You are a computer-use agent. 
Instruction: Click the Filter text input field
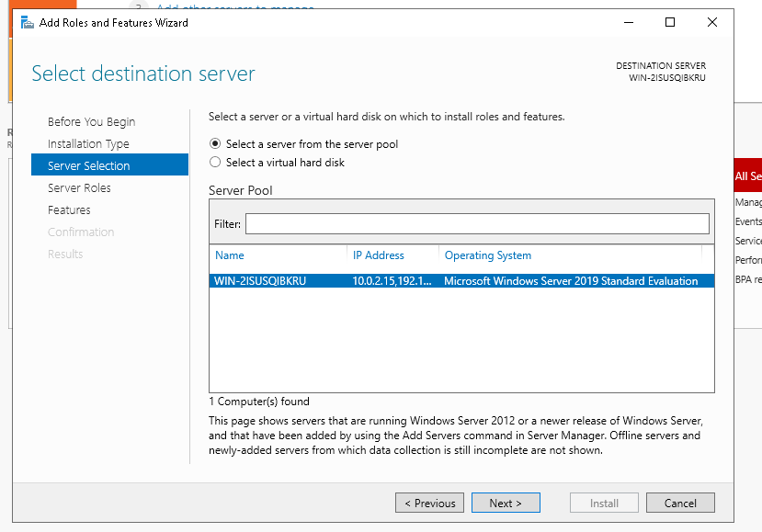(x=476, y=224)
